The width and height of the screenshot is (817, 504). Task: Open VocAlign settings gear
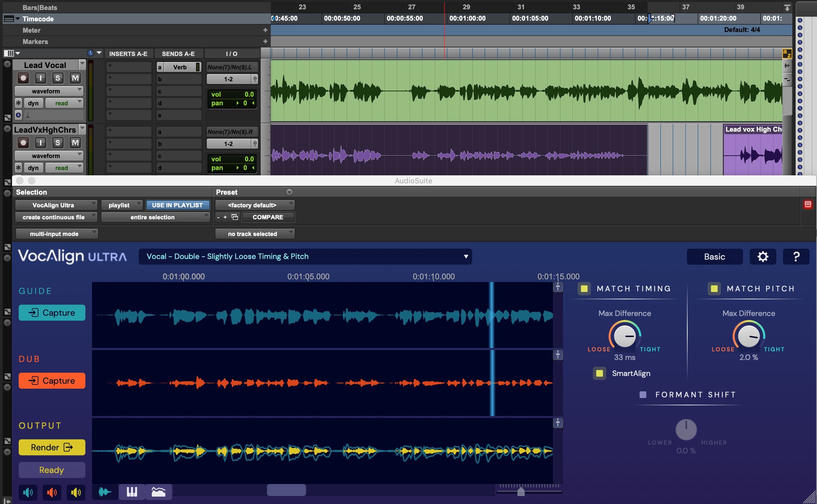[762, 257]
